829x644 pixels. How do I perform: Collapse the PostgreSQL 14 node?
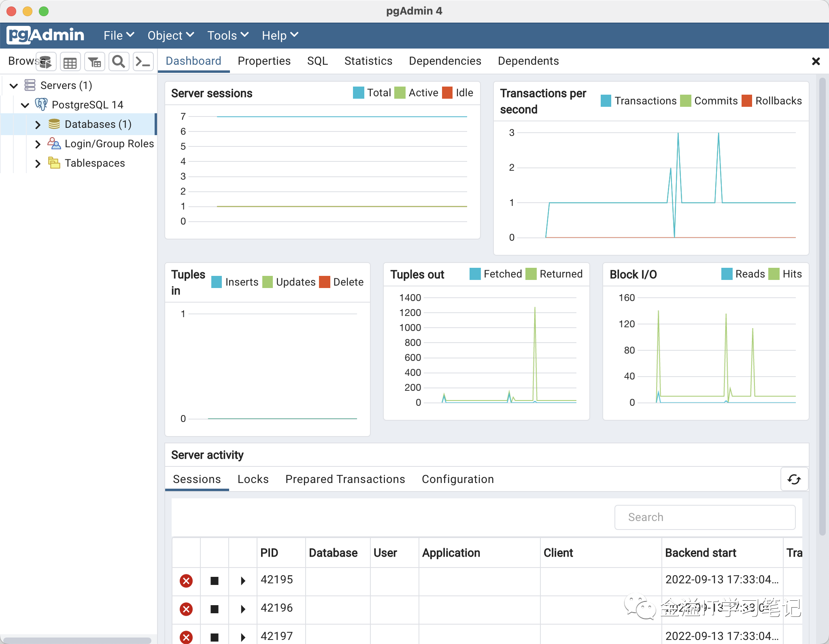[x=25, y=105]
